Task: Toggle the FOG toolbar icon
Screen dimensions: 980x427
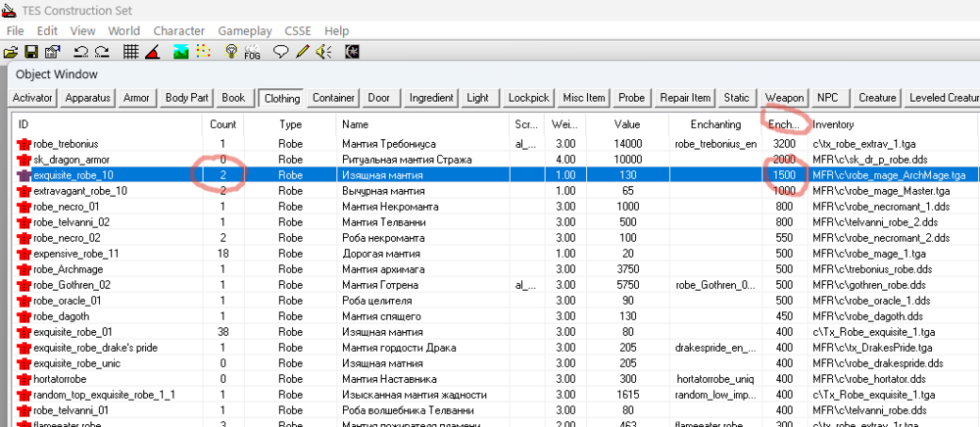Action: coord(254,51)
